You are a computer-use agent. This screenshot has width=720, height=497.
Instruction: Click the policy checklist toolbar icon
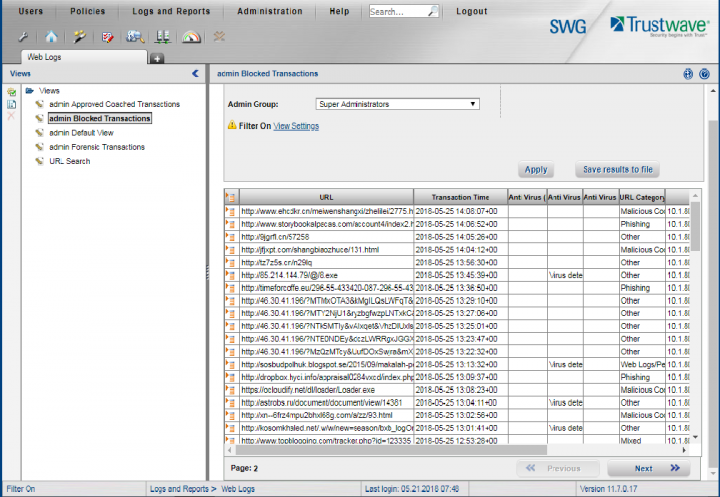[x=107, y=37]
